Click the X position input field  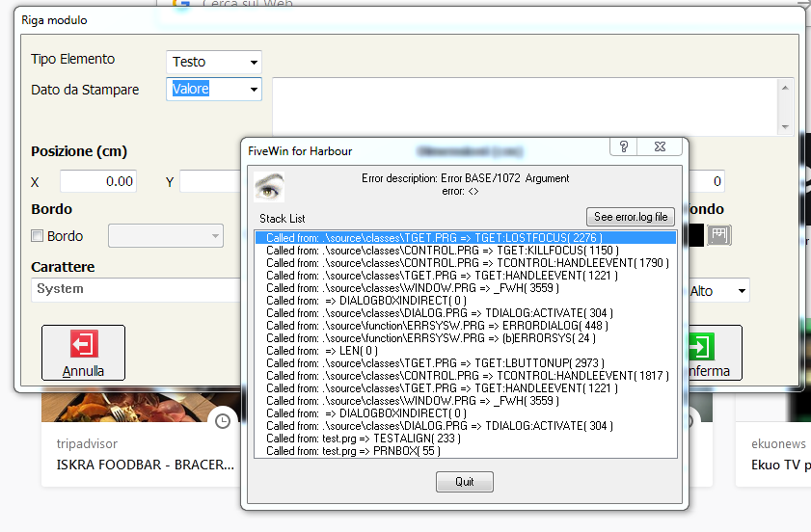(98, 181)
